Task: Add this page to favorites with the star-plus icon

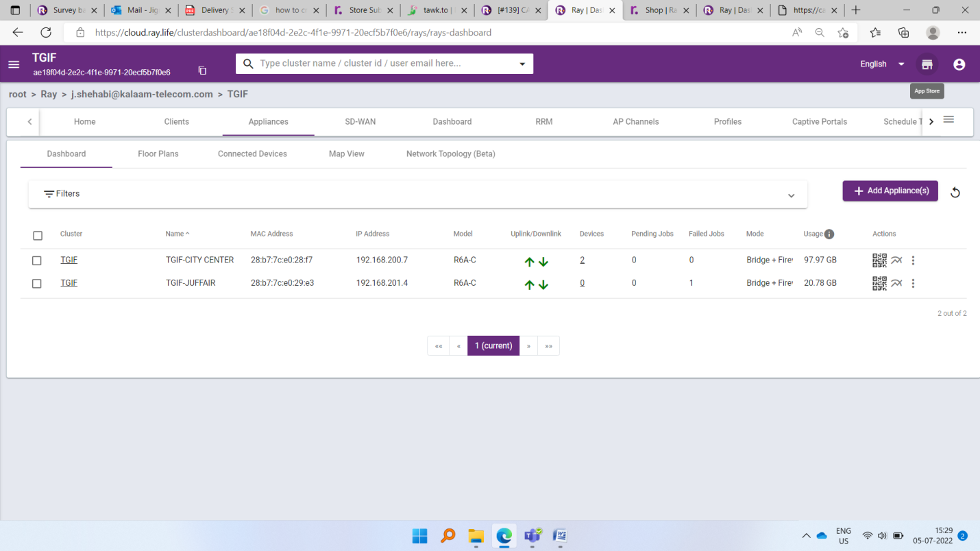Action: point(843,32)
